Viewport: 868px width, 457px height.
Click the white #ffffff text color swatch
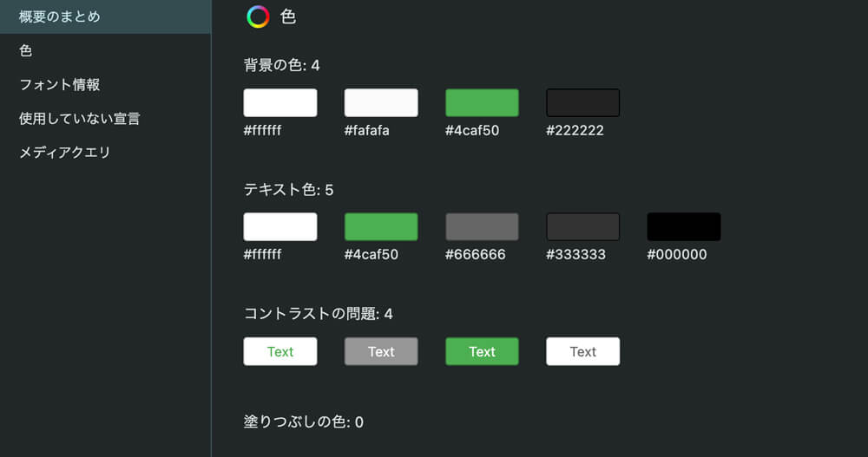[x=280, y=226]
